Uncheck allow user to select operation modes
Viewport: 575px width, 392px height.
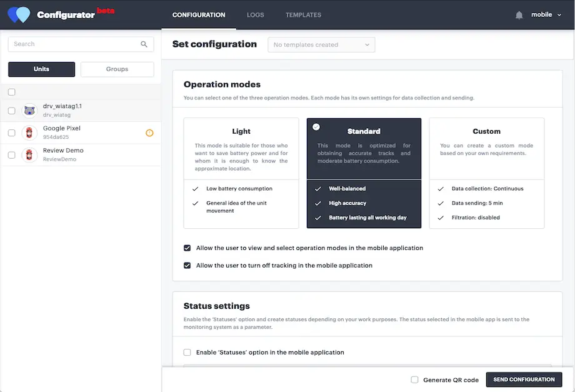click(187, 248)
